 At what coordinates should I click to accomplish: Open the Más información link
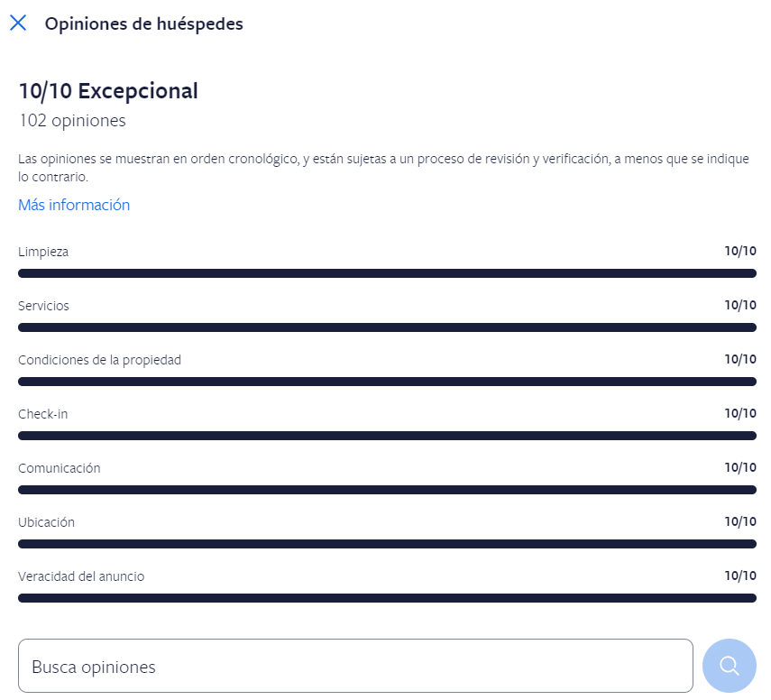coord(74,205)
